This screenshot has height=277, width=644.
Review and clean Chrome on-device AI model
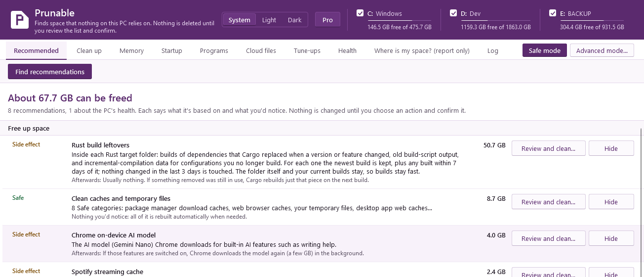coord(548,238)
